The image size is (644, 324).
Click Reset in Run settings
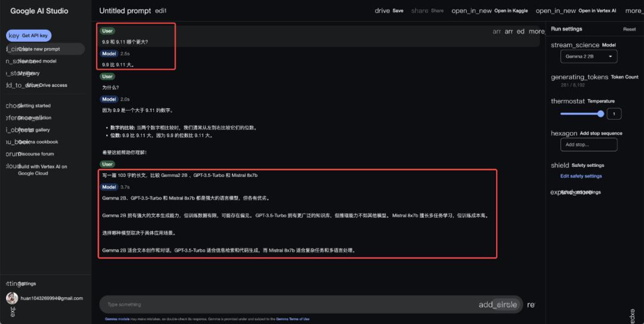coord(629,29)
